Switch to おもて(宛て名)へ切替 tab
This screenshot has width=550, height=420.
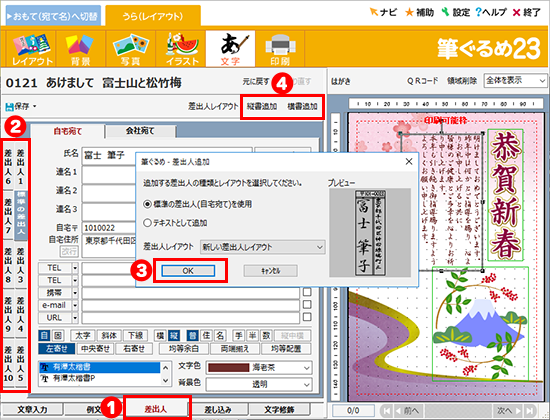click(53, 16)
